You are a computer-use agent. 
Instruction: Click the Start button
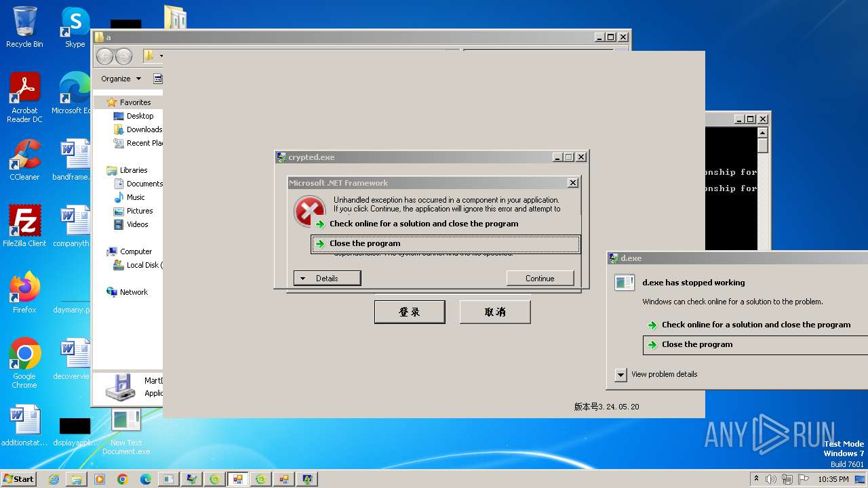(x=19, y=479)
